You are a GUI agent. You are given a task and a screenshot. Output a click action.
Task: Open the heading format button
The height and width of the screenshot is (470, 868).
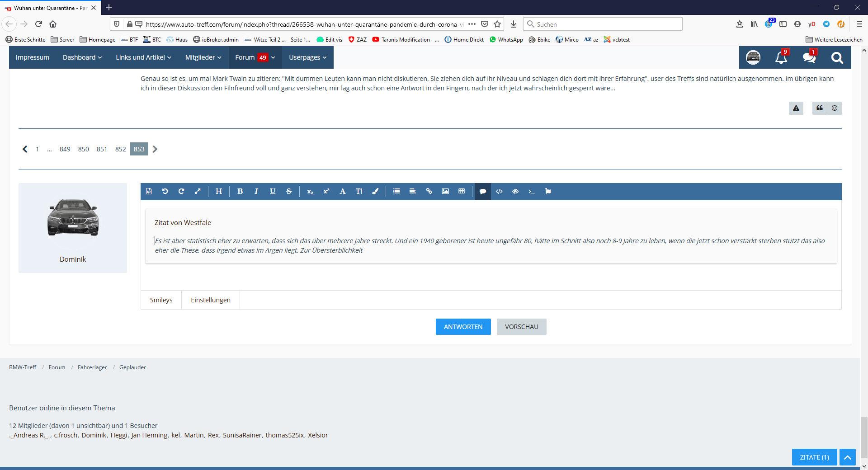(x=219, y=191)
